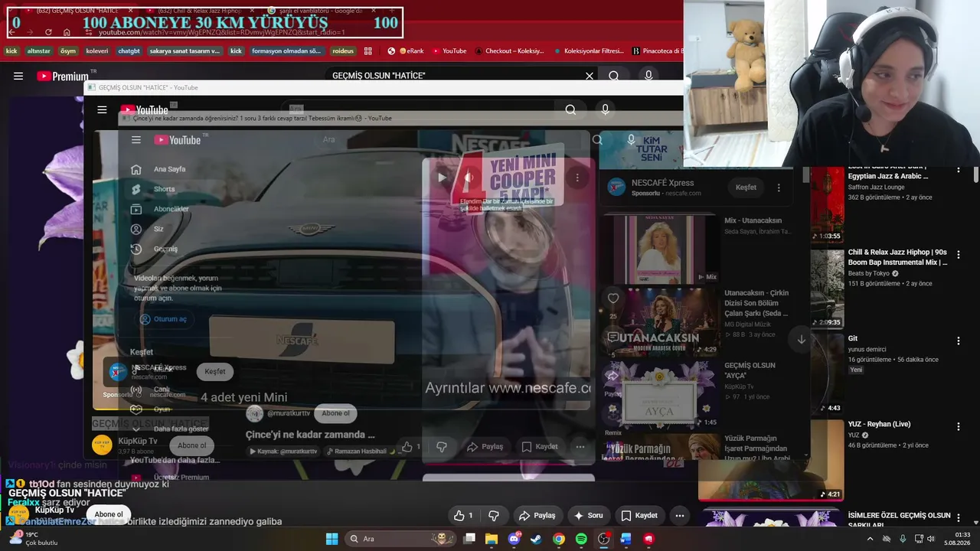Image resolution: width=980 pixels, height=551 pixels.
Task: Open the 'GEÇMİŞ OLSUN "AYÇA"' video thumbnail
Action: coord(659,394)
